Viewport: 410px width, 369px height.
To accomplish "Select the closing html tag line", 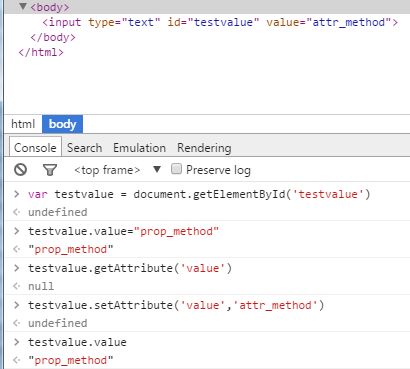I will [41, 52].
